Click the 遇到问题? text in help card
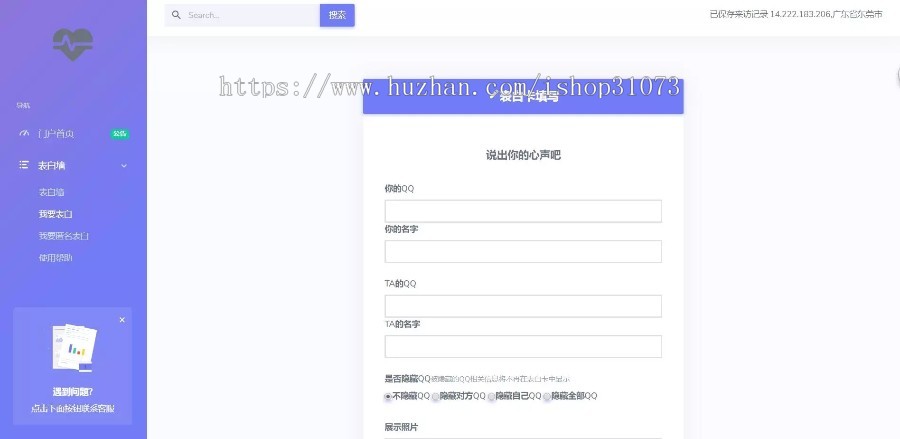Image resolution: width=900 pixels, height=439 pixels. (73, 392)
